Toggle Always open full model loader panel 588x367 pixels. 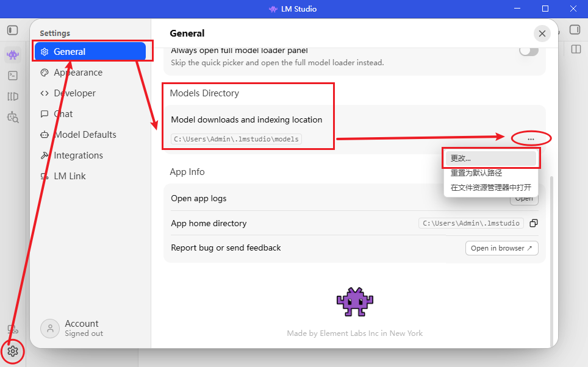tap(529, 51)
